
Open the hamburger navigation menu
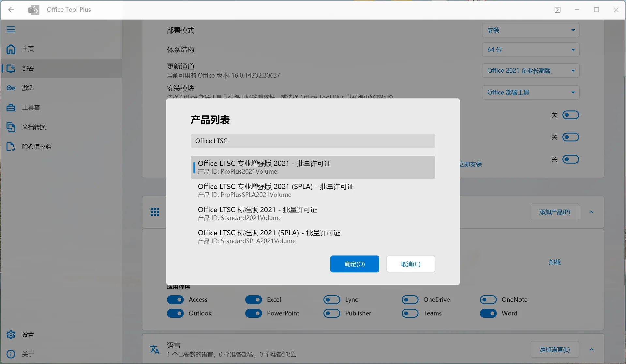tap(11, 29)
